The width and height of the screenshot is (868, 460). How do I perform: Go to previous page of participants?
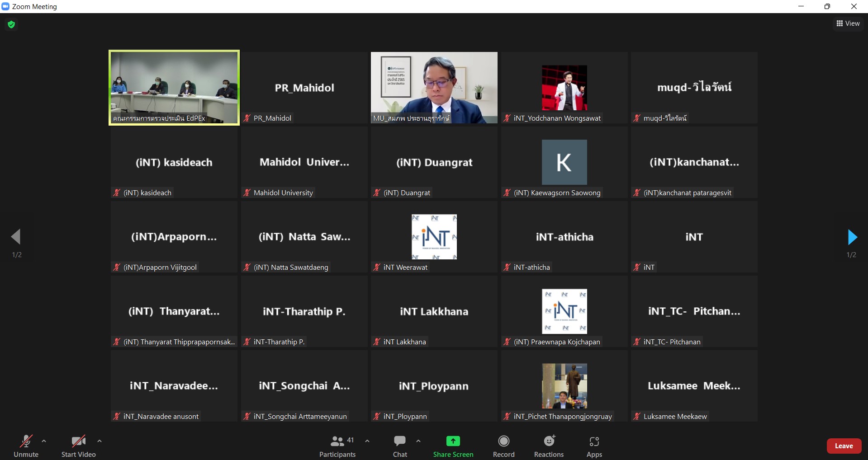coord(16,237)
